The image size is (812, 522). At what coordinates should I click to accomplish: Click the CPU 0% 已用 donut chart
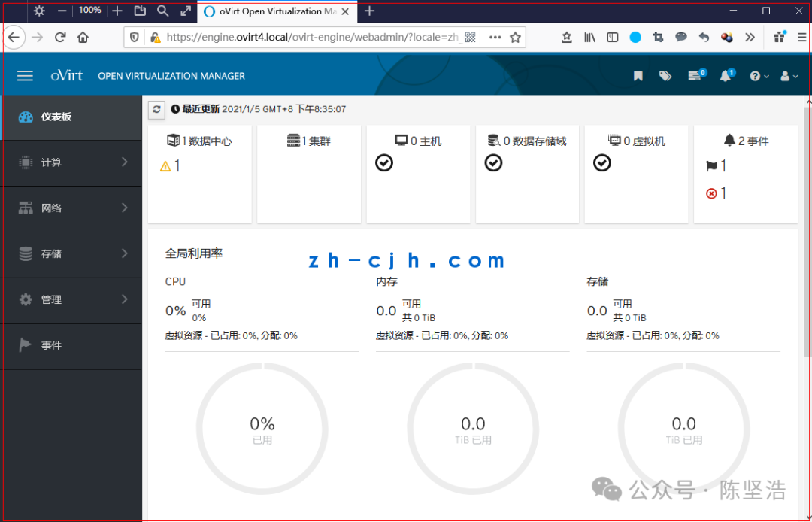[x=262, y=429]
